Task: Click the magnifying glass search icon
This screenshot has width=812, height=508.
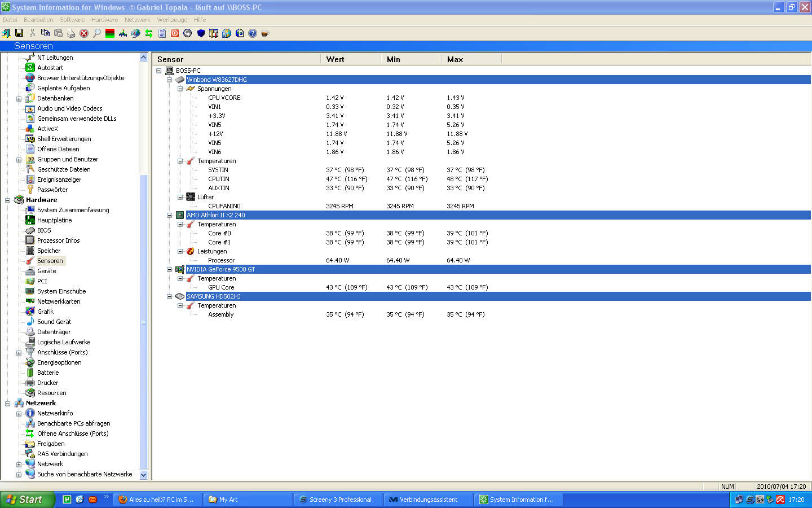Action: (x=97, y=33)
